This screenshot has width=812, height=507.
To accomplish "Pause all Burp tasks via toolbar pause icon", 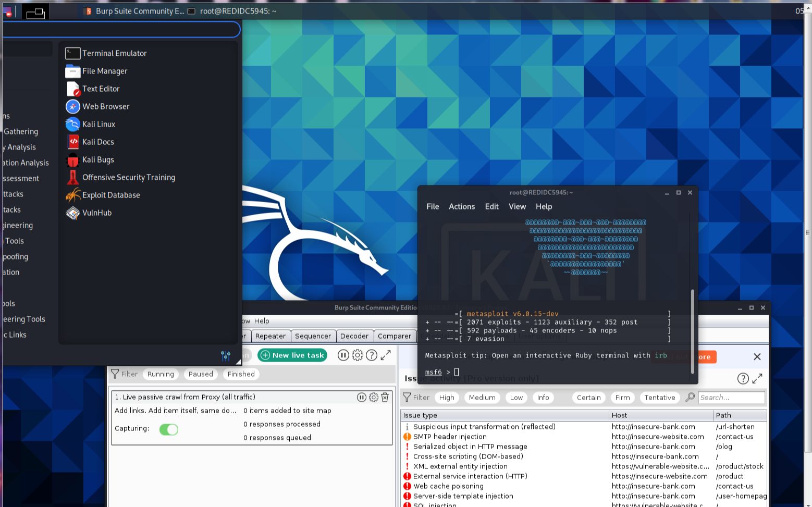I will [343, 355].
